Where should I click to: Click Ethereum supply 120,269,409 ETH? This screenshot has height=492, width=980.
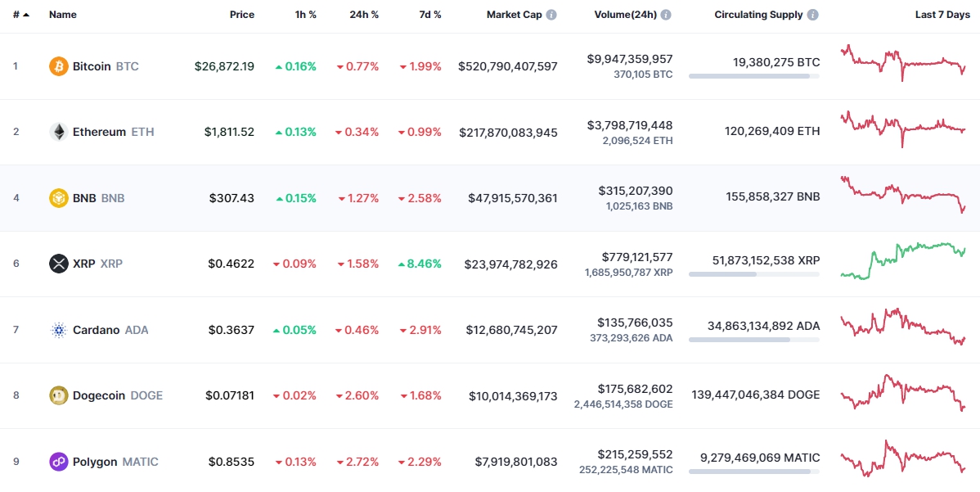pos(772,131)
